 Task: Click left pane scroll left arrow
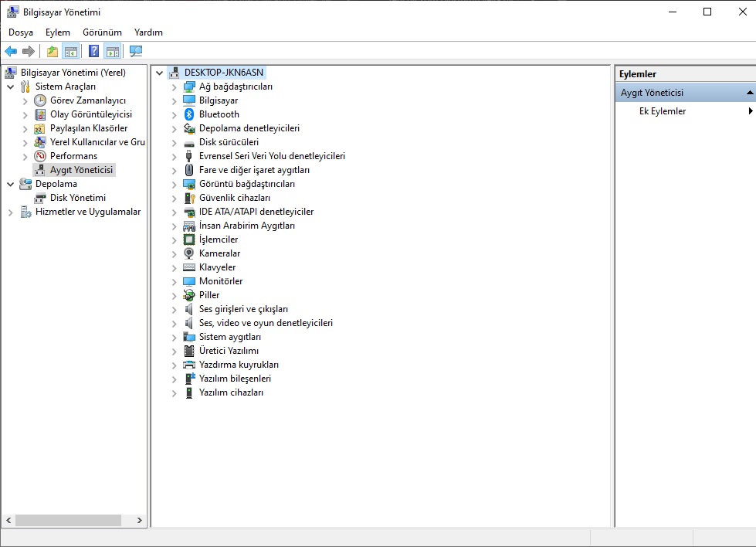(x=8, y=521)
